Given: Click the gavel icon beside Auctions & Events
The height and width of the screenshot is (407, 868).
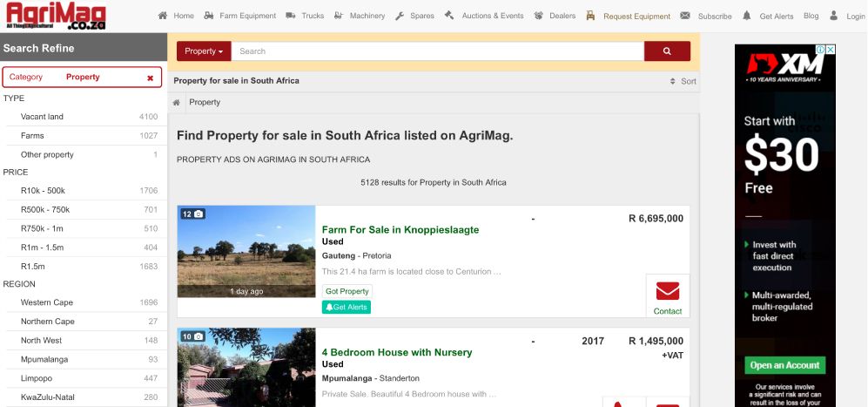Looking at the screenshot, I should point(449,15).
